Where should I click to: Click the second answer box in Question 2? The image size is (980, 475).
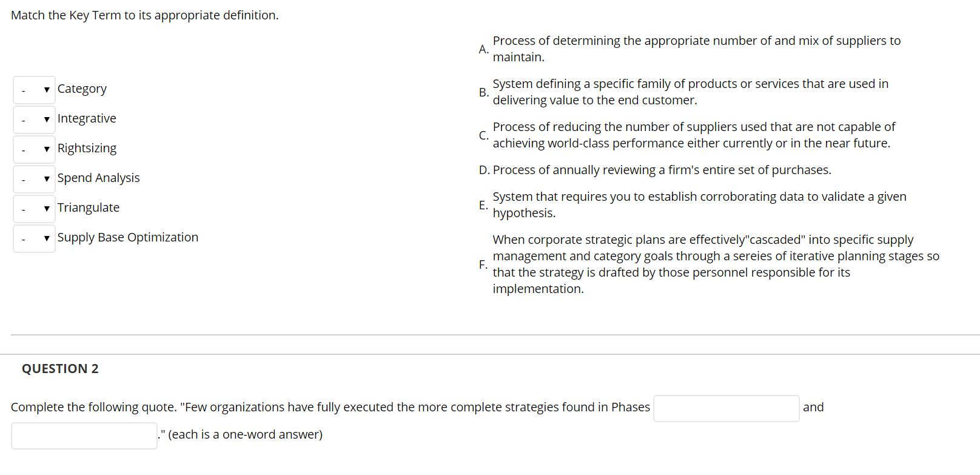[84, 435]
